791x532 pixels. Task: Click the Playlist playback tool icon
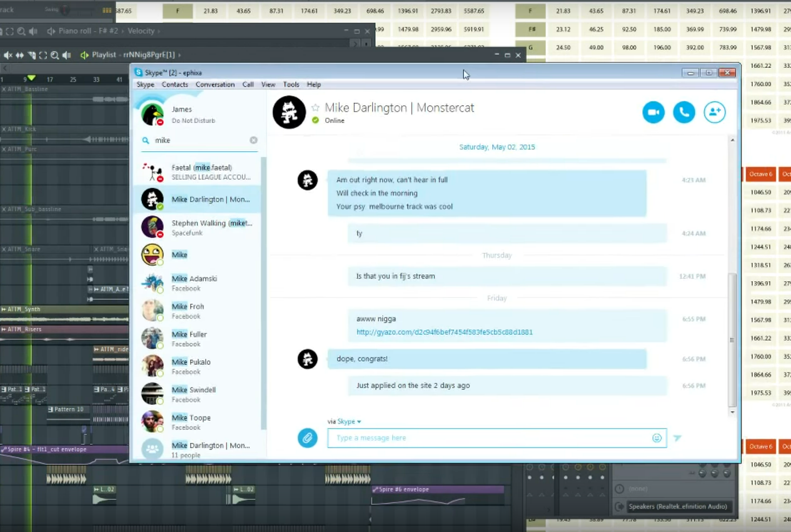point(67,55)
